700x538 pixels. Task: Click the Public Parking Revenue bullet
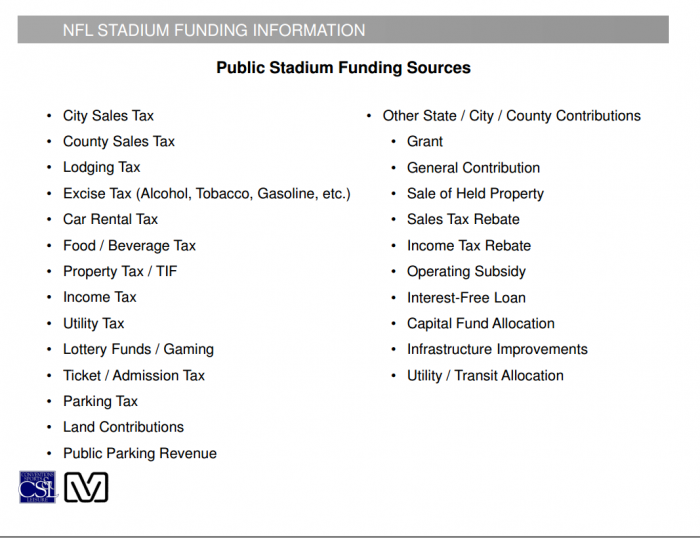[x=139, y=454]
